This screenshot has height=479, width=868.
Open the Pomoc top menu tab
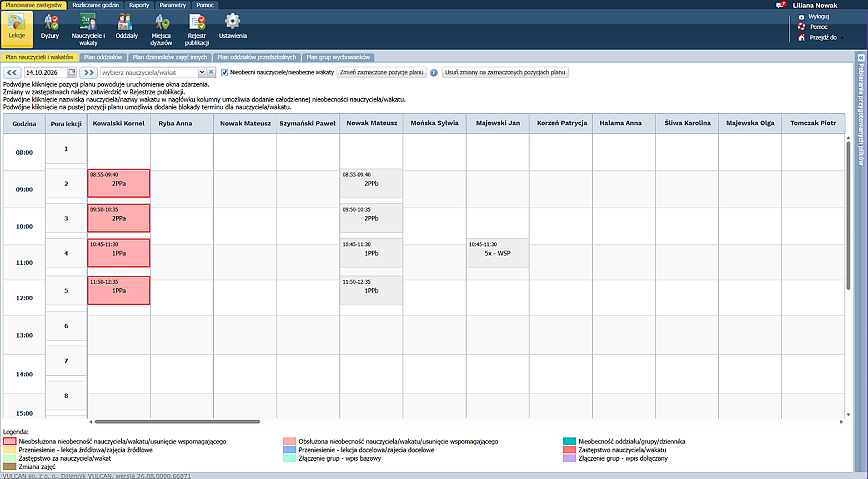[x=205, y=5]
